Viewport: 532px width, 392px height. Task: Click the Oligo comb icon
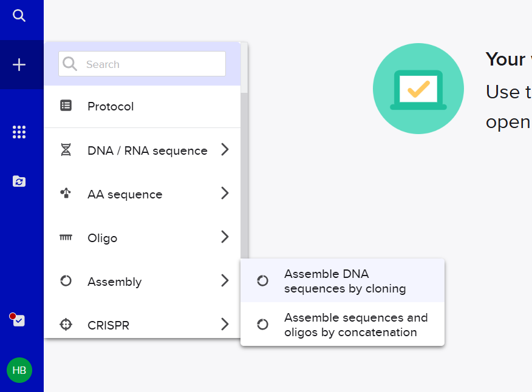(x=66, y=237)
